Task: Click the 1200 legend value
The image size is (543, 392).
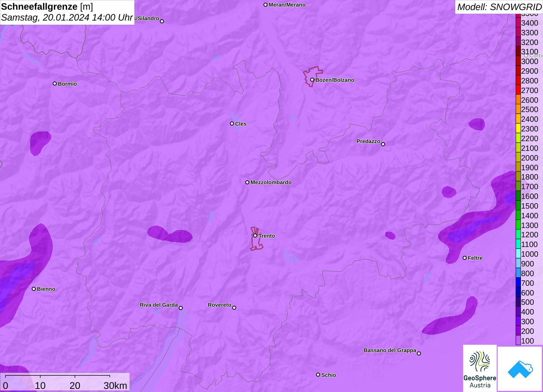Action: [529, 235]
